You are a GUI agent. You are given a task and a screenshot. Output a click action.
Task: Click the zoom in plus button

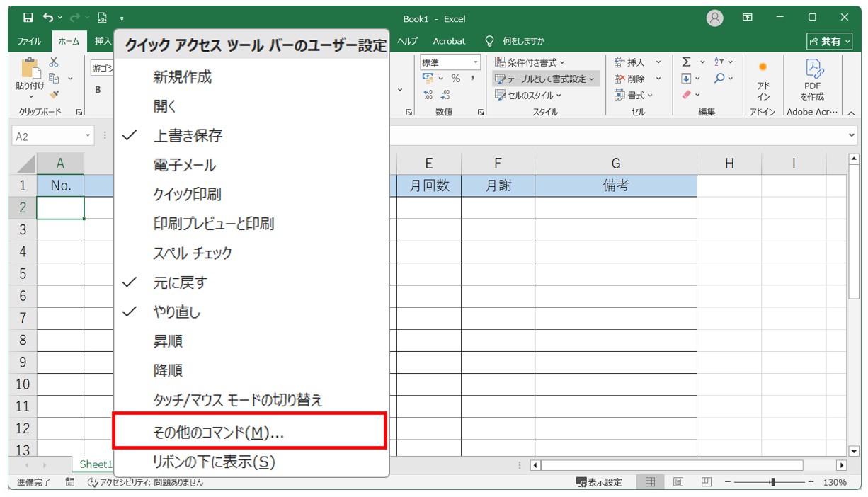tap(811, 482)
